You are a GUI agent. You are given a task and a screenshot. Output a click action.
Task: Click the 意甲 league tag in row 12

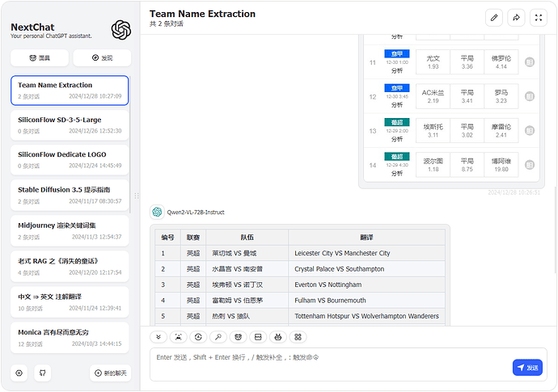[x=397, y=88]
